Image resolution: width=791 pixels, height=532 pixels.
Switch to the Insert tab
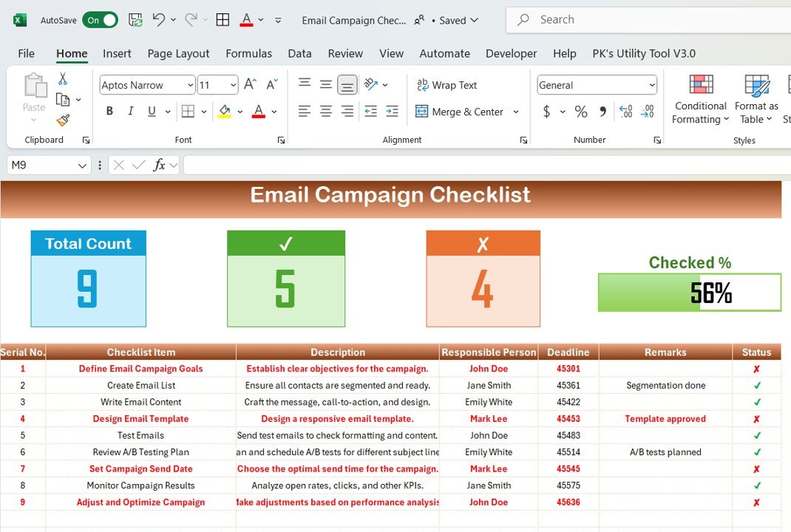[117, 53]
